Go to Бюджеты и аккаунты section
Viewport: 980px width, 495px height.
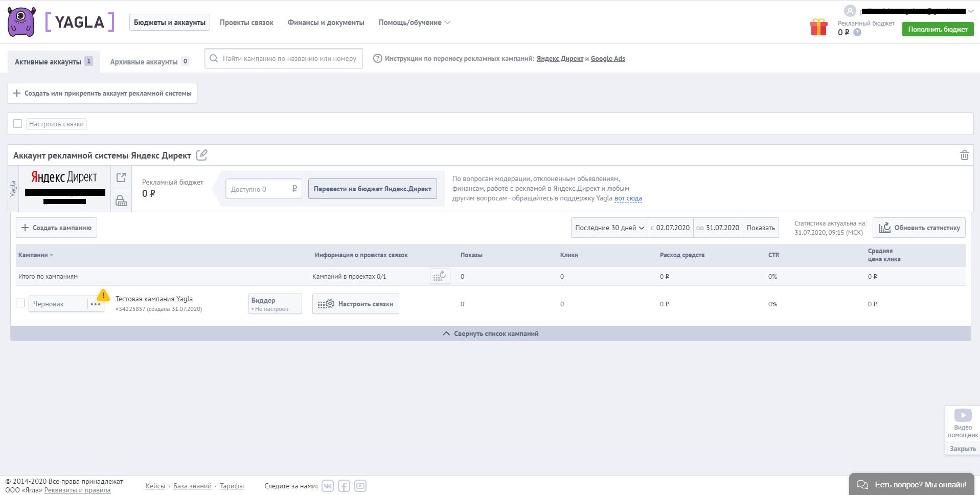170,22
